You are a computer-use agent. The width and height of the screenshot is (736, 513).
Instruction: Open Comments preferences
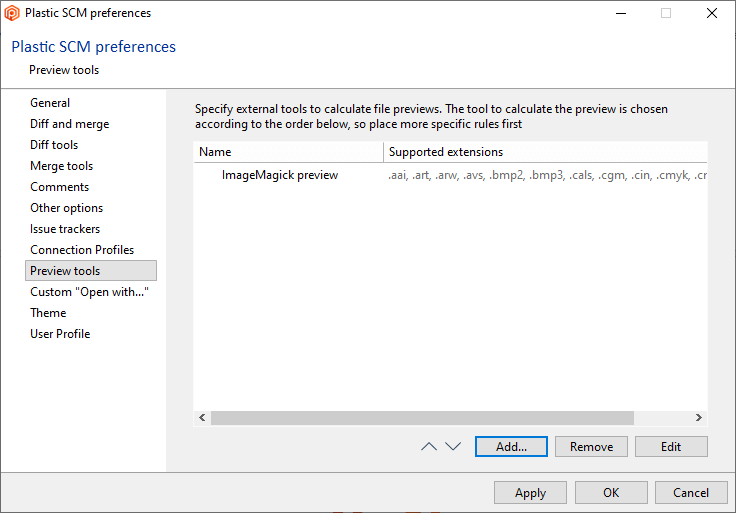click(x=59, y=187)
